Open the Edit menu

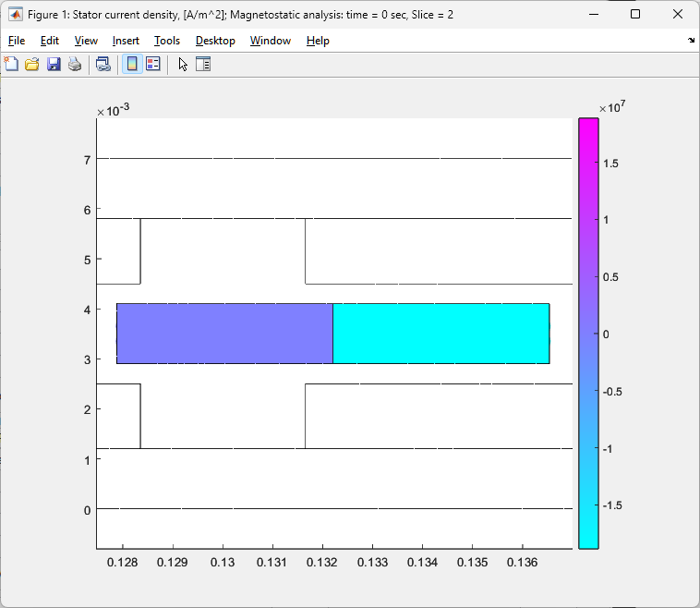(x=50, y=41)
